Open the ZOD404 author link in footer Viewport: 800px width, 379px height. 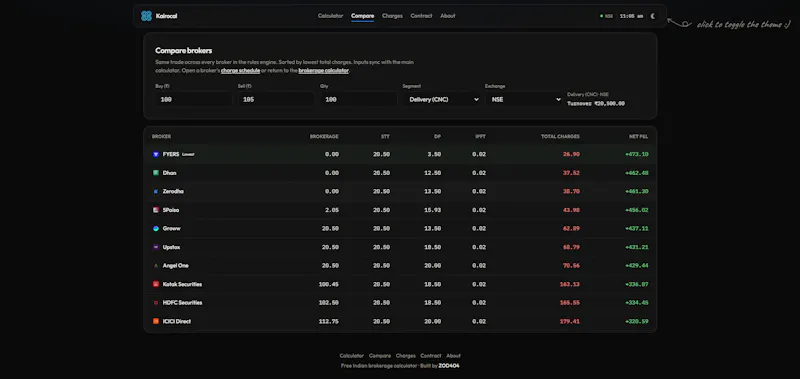coord(449,366)
